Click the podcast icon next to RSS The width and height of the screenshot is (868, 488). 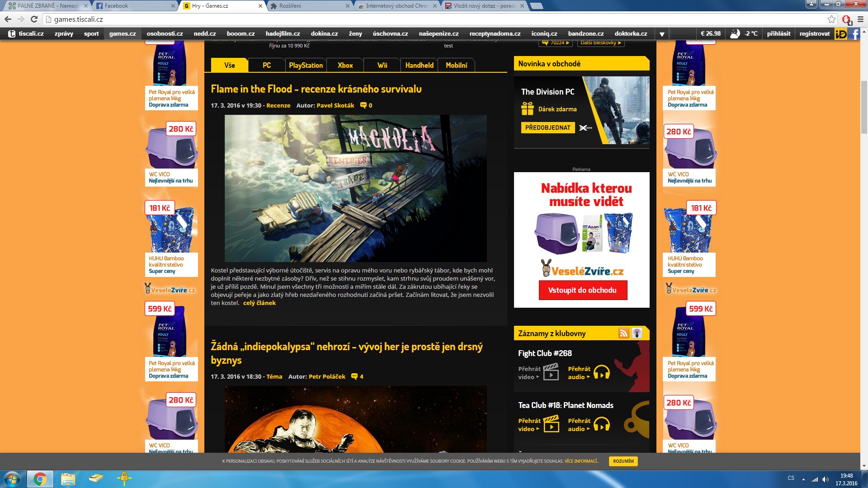click(637, 333)
